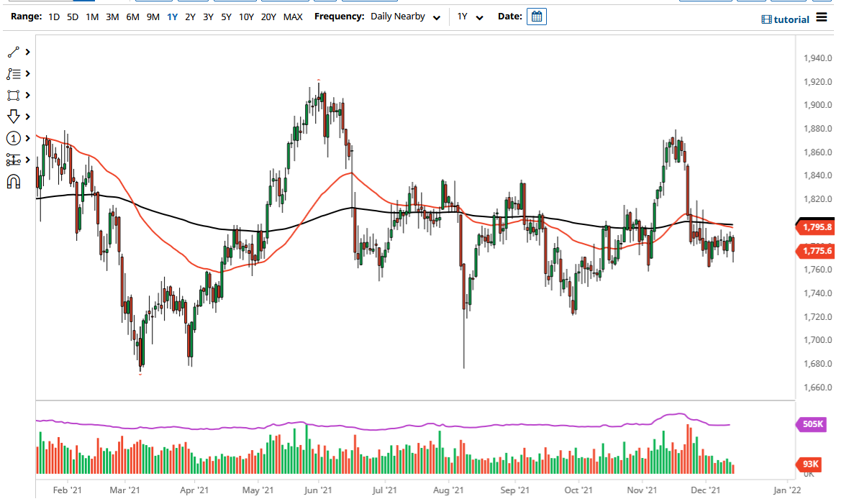This screenshot has height=504, width=844.
Task: Choose the down arrow marker tool
Action: 14,116
